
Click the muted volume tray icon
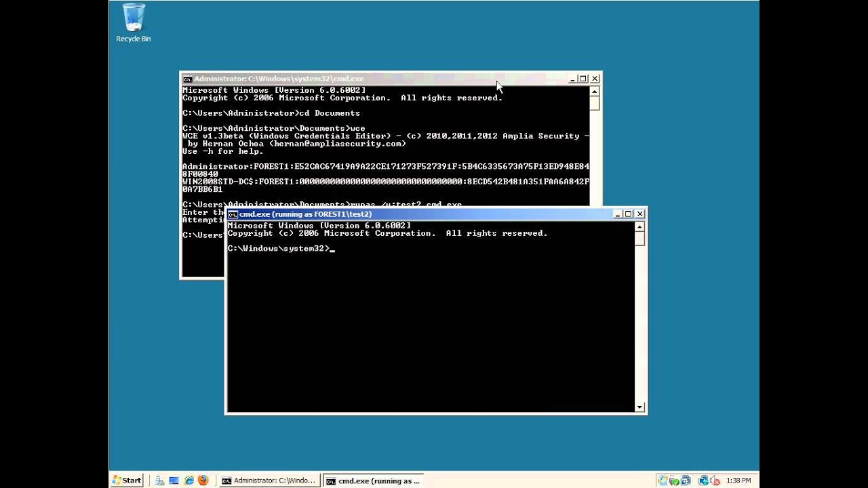click(x=715, y=481)
